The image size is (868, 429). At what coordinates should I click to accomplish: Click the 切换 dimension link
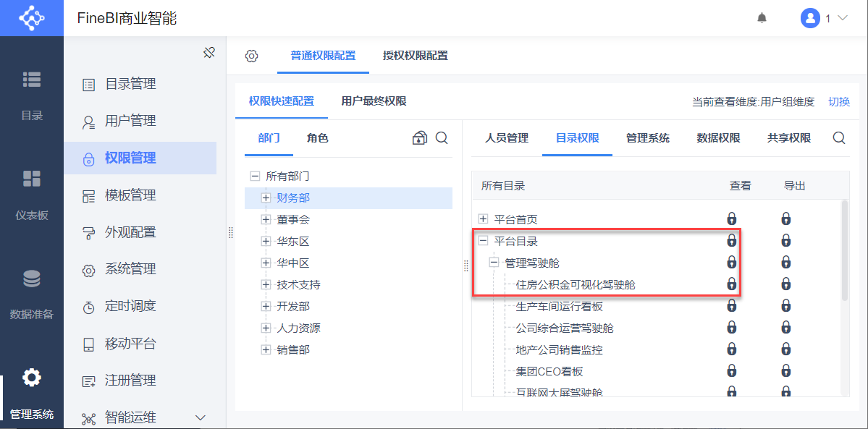(839, 102)
